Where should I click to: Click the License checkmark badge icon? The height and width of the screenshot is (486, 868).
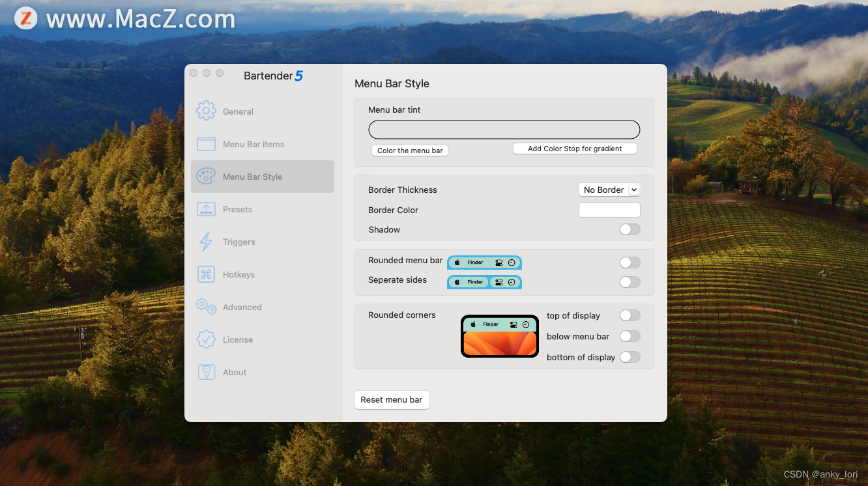pyautogui.click(x=206, y=339)
